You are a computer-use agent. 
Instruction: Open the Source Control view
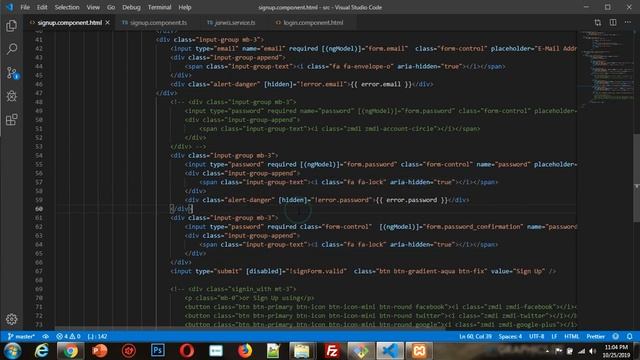pyautogui.click(x=11, y=73)
